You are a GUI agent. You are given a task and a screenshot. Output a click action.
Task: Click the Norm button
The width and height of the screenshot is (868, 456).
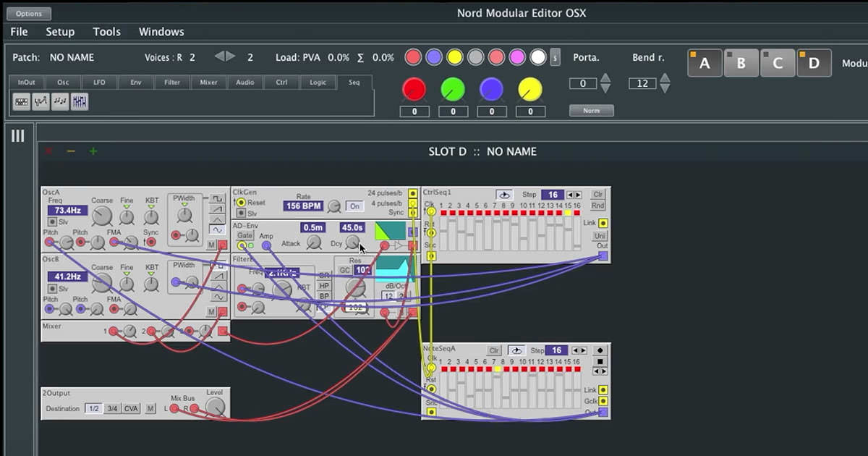(591, 111)
